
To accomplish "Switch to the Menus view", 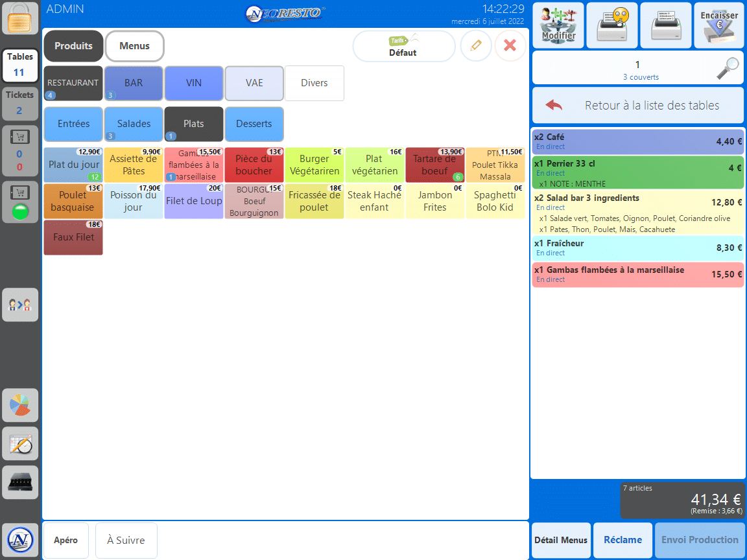I will pyautogui.click(x=134, y=46).
